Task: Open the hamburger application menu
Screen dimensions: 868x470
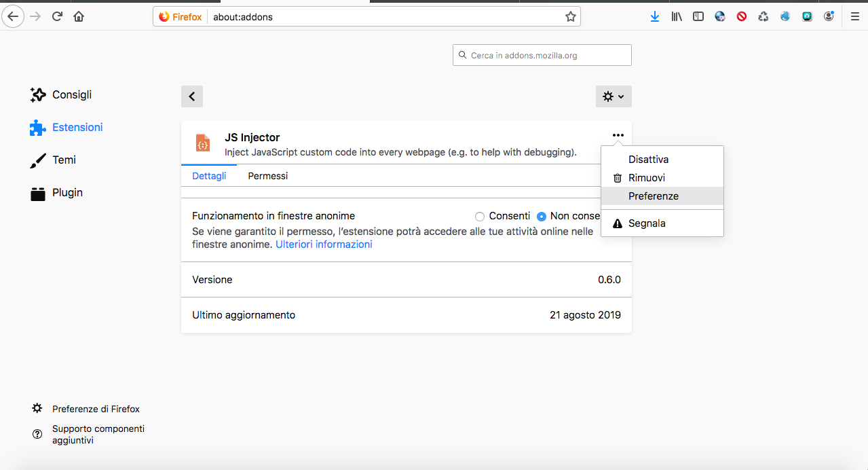Action: point(854,16)
